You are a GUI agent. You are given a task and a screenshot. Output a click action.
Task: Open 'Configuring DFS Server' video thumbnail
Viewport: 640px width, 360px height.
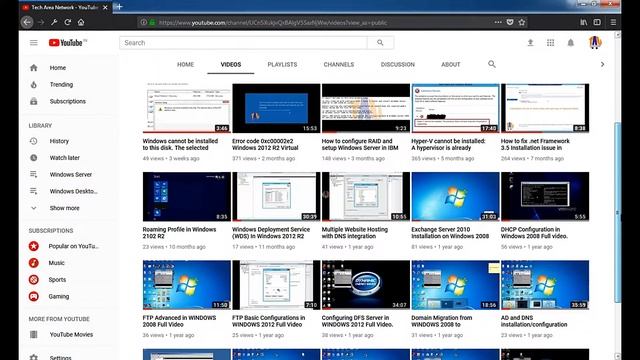click(366, 285)
